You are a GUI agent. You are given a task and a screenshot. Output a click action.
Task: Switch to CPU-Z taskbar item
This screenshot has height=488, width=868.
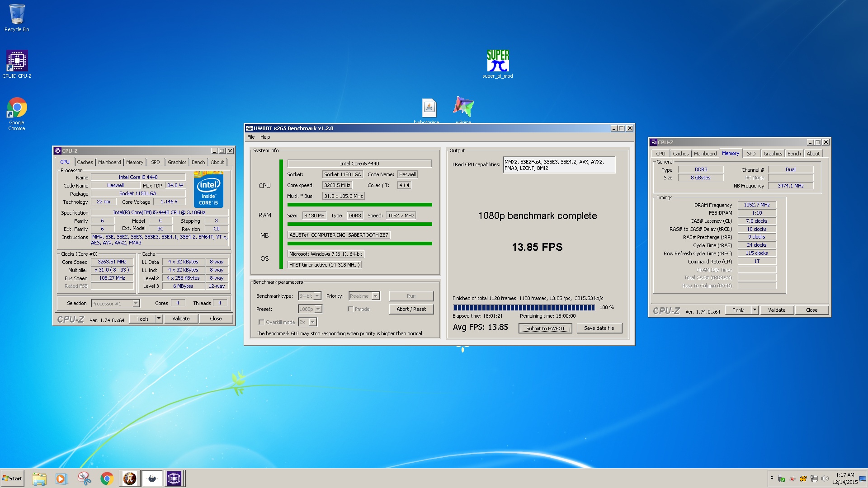[174, 479]
